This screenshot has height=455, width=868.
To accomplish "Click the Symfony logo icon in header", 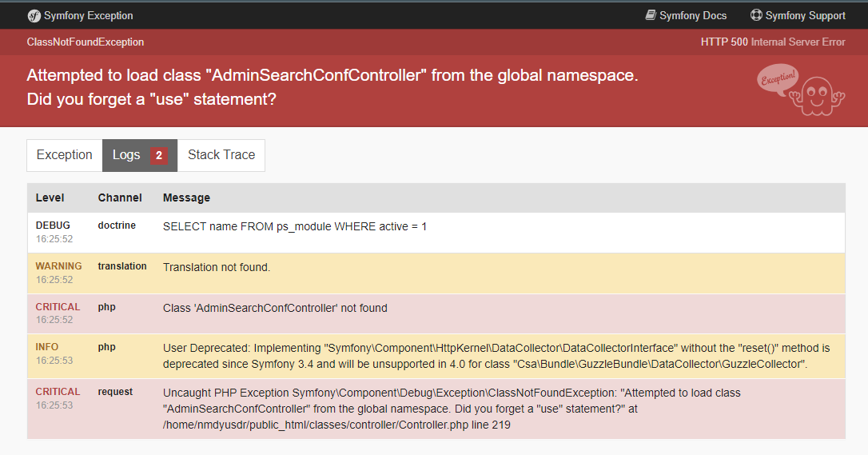I will tap(34, 16).
